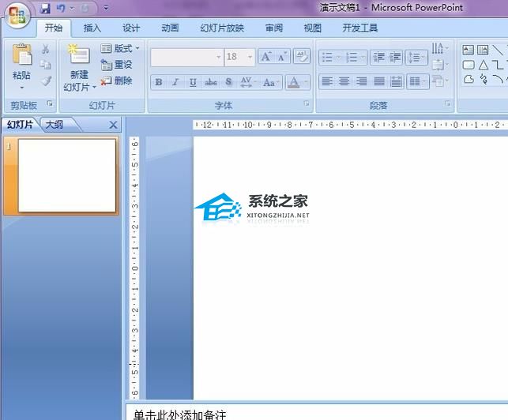Decrease font size with small A
This screenshot has height=420, width=508.
pos(282,57)
